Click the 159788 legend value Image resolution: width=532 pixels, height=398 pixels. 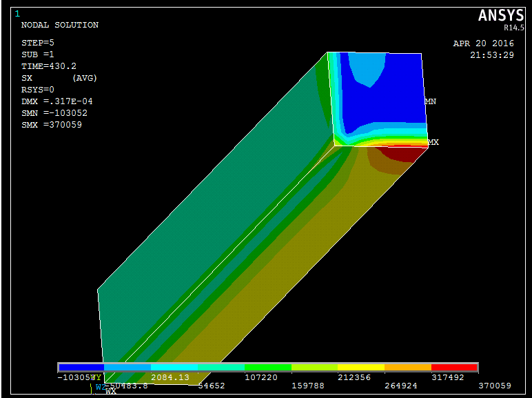[308, 386]
